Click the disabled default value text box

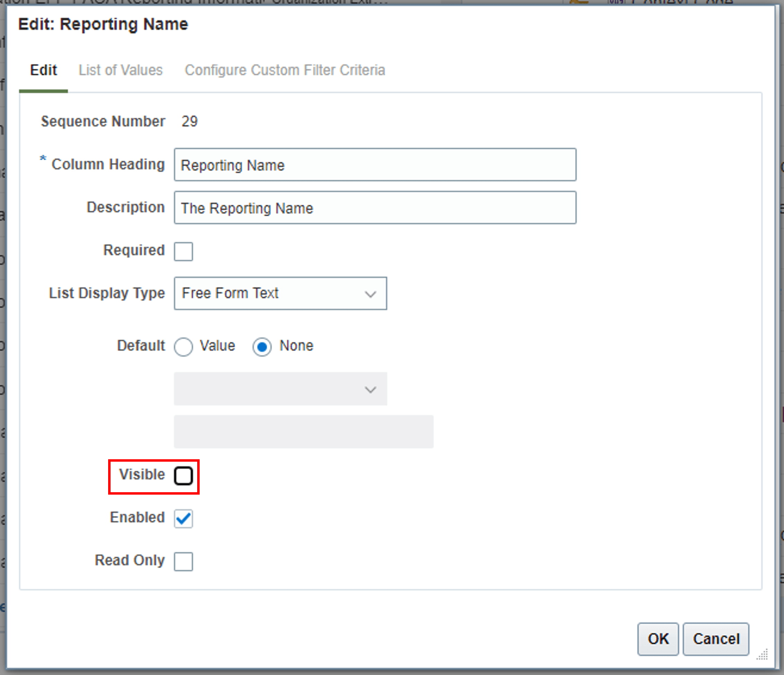click(x=304, y=432)
